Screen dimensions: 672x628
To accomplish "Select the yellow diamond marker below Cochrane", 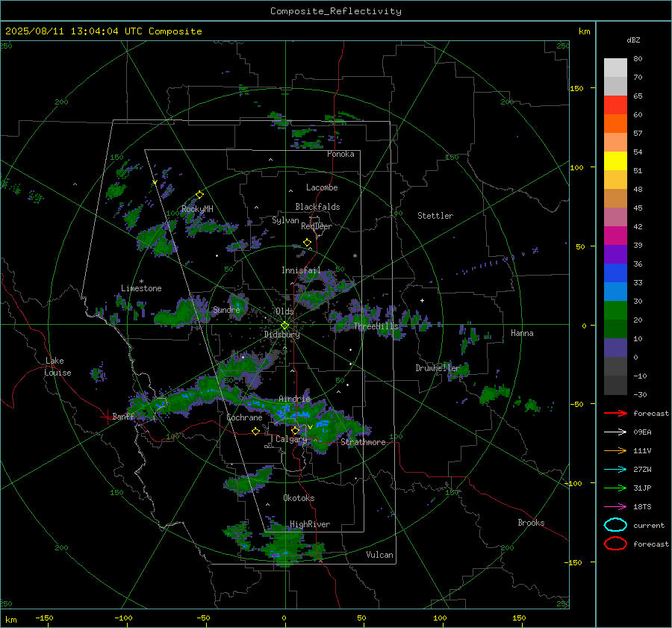I will pyautogui.click(x=256, y=431).
